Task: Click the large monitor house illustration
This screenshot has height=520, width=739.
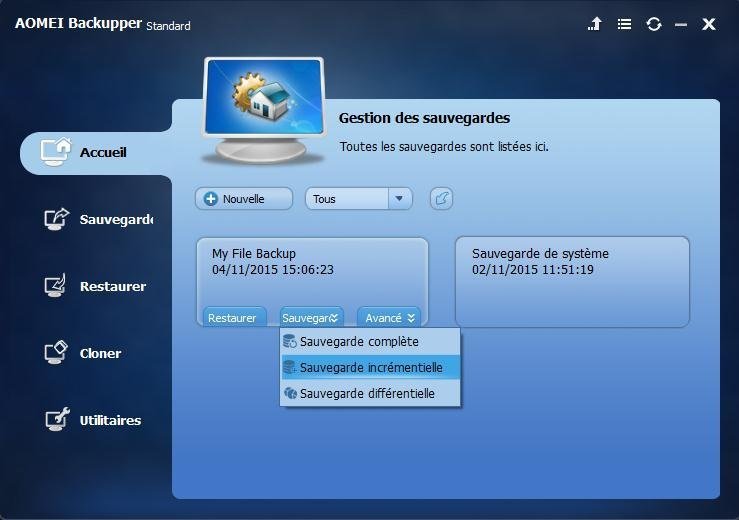Action: coord(263,111)
